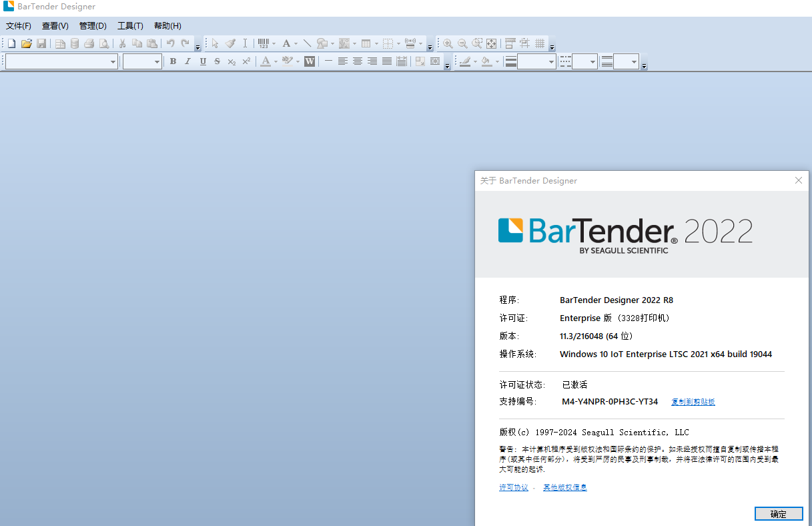This screenshot has height=526, width=812.
Task: Select the diagonal line drawing tool
Action: (x=307, y=43)
